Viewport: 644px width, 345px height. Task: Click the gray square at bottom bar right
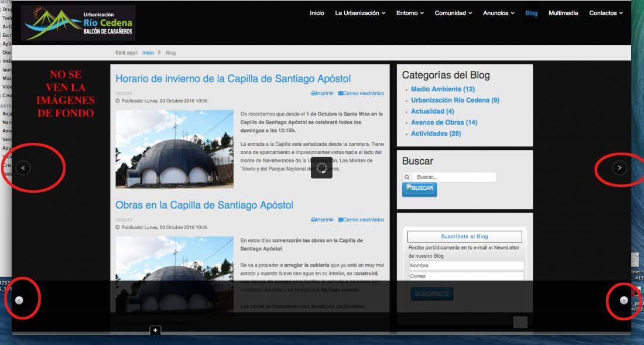[x=520, y=322]
